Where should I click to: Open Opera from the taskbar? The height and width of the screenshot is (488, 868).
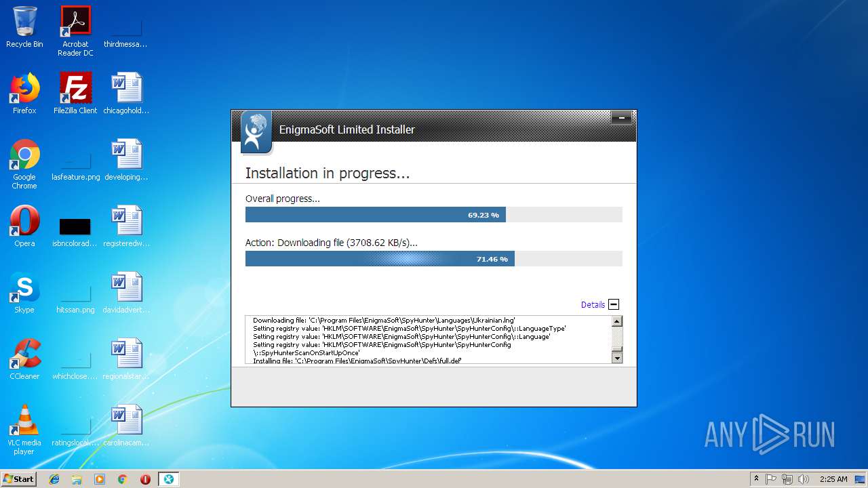tap(145, 479)
